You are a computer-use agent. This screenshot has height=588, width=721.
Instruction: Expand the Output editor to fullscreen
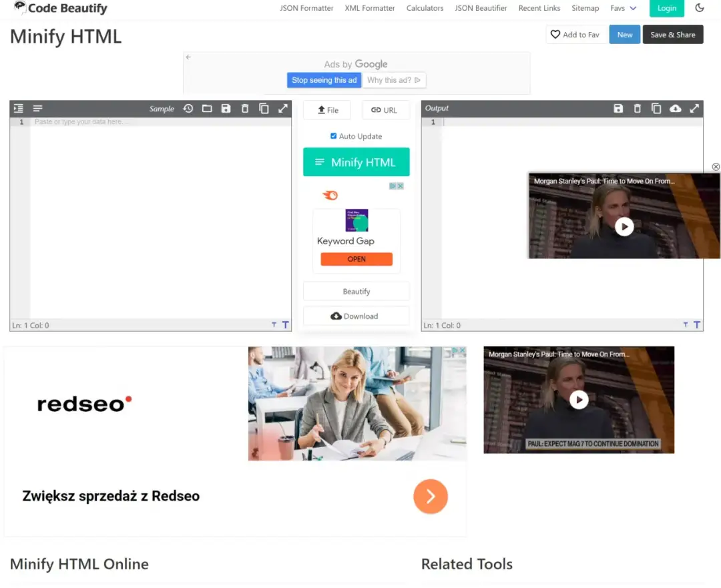pos(694,108)
